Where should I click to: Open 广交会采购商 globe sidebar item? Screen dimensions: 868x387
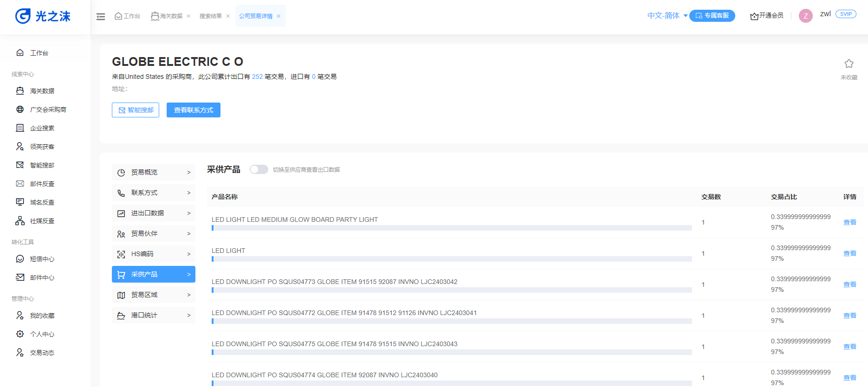48,110
